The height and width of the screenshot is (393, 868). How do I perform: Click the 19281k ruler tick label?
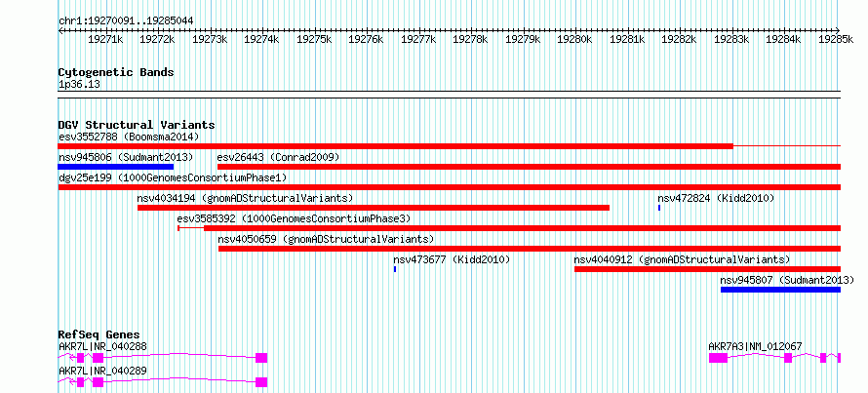(627, 39)
